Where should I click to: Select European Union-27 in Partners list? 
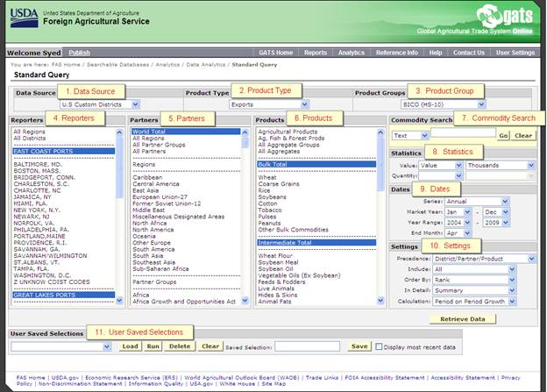(x=160, y=196)
